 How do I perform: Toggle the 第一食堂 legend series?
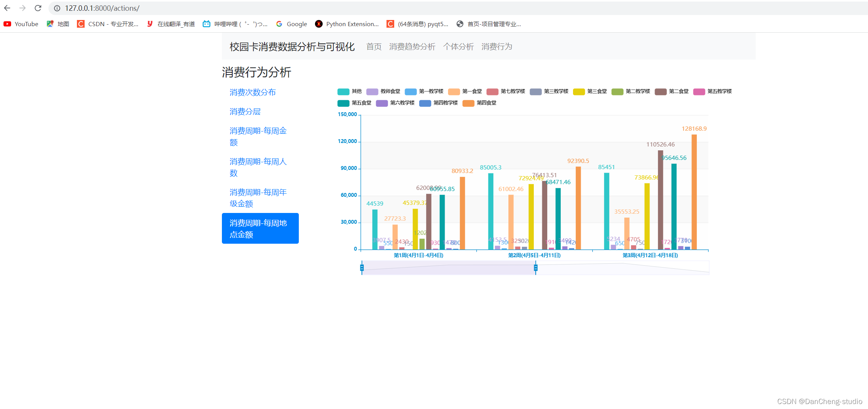[465, 91]
